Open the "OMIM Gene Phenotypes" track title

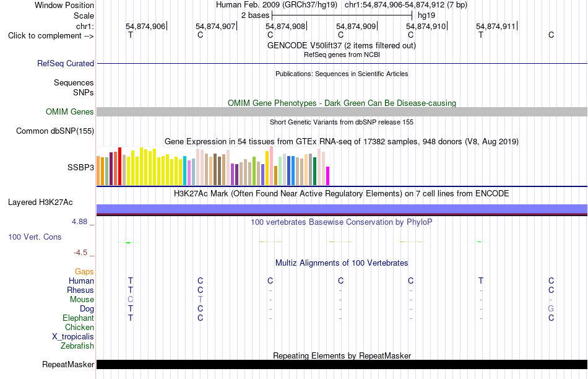pyautogui.click(x=342, y=103)
